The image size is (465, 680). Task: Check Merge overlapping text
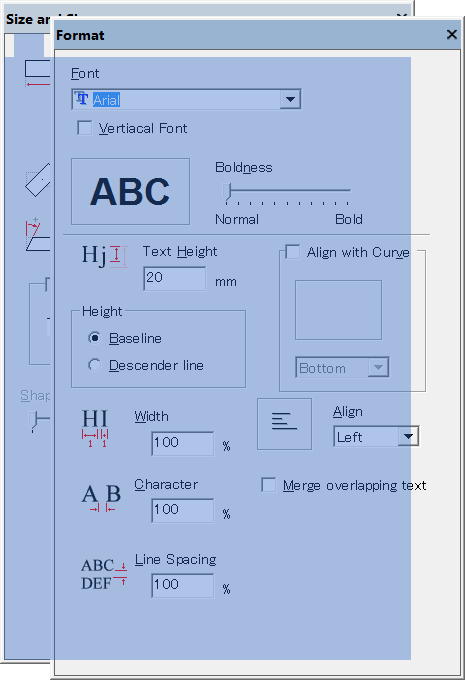[x=269, y=485]
